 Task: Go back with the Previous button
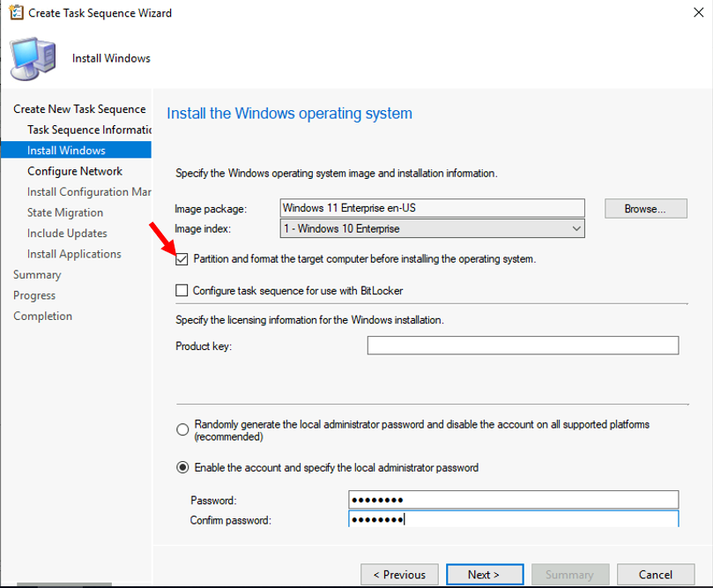click(x=399, y=575)
